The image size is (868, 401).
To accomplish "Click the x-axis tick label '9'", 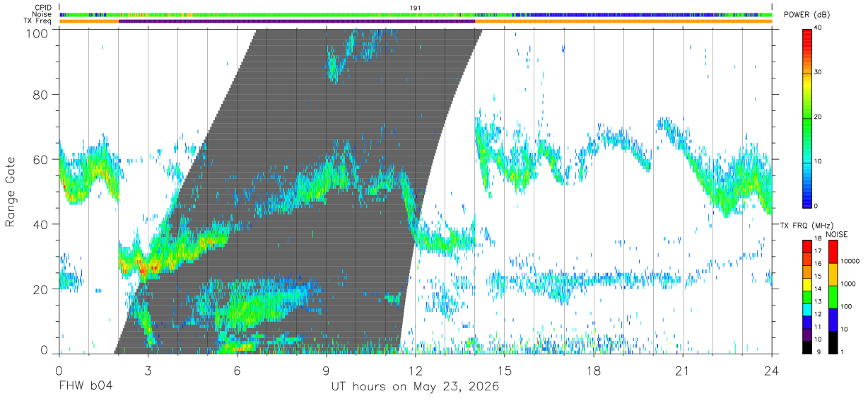I will click(326, 371).
